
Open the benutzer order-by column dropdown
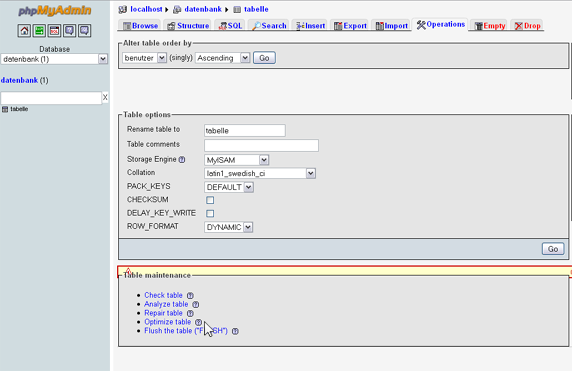[144, 58]
